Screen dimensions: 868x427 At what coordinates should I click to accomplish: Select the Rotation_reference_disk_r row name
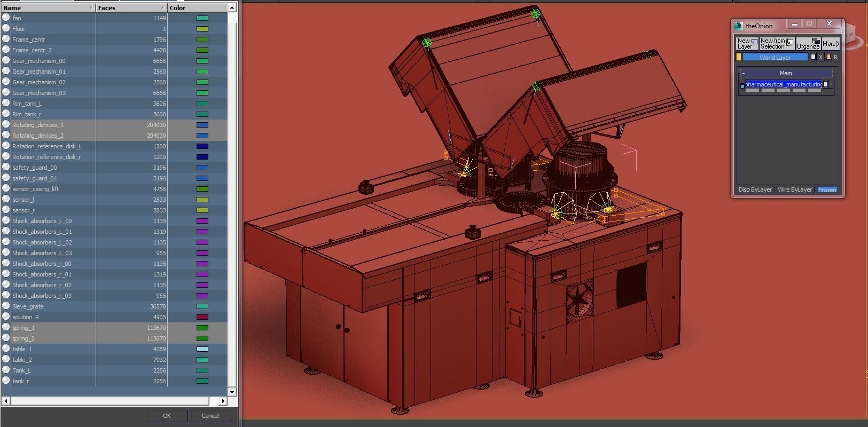46,157
